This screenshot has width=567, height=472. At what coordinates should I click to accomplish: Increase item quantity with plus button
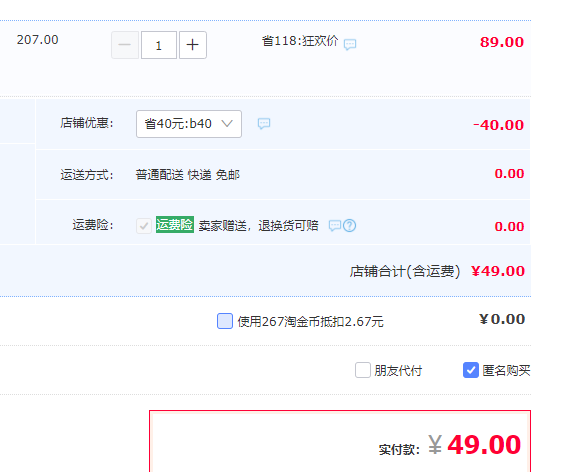(x=193, y=45)
